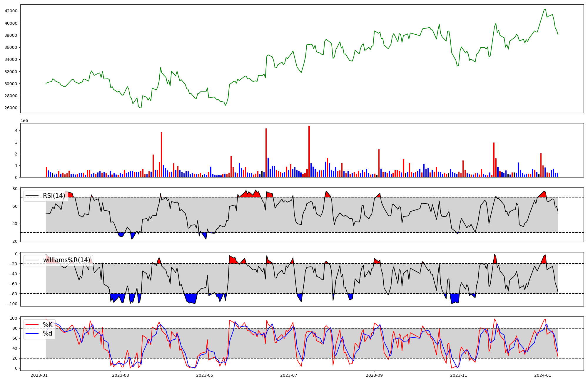Click the 2024-01 x-axis date label

(542, 375)
